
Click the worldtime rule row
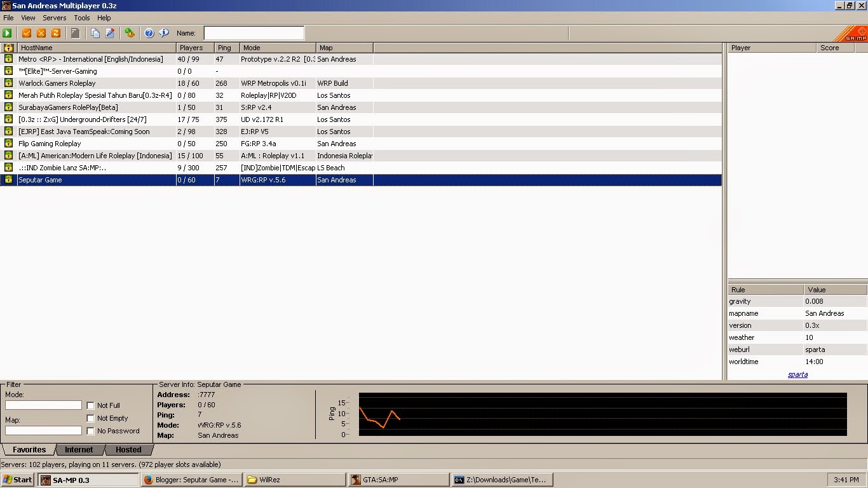[x=797, y=362]
